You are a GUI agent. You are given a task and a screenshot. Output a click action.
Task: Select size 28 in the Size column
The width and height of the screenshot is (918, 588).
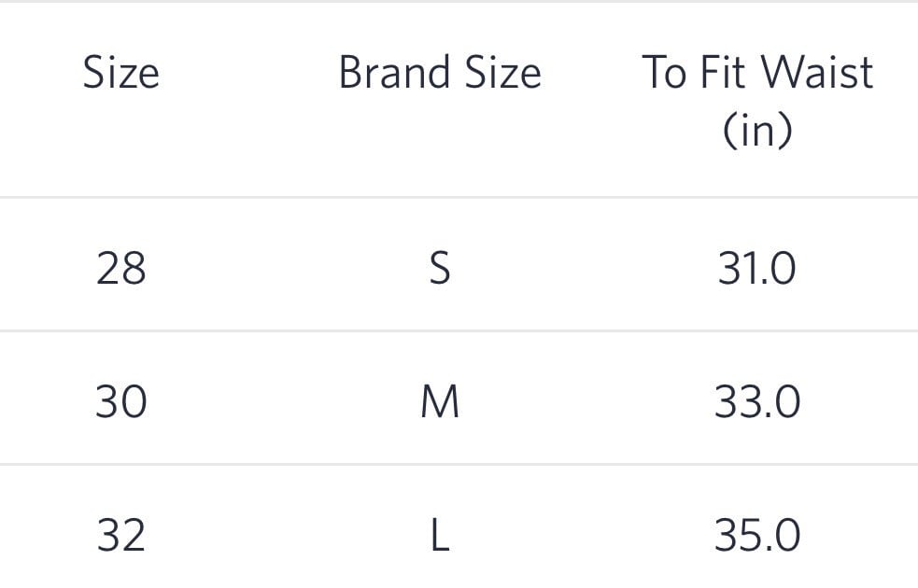tap(121, 270)
